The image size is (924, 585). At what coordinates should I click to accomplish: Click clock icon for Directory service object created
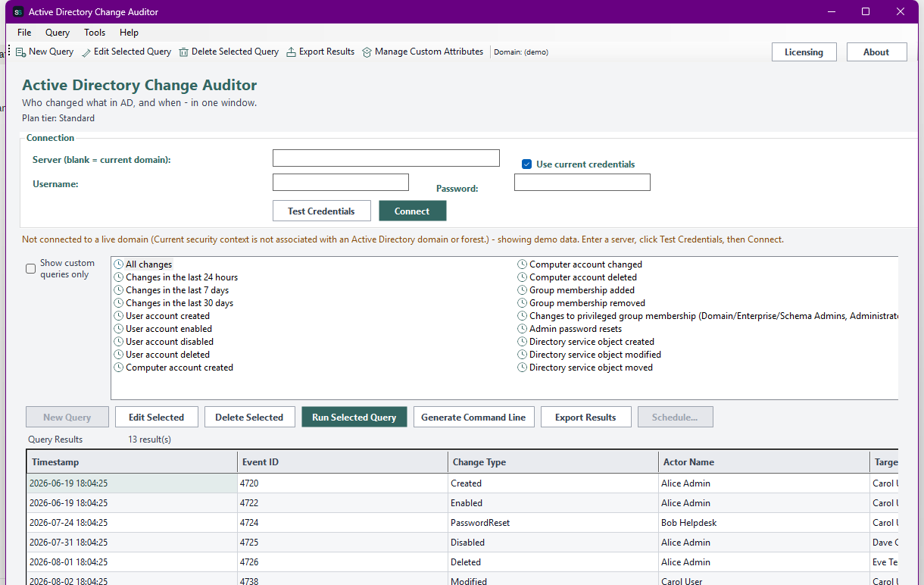(x=523, y=342)
